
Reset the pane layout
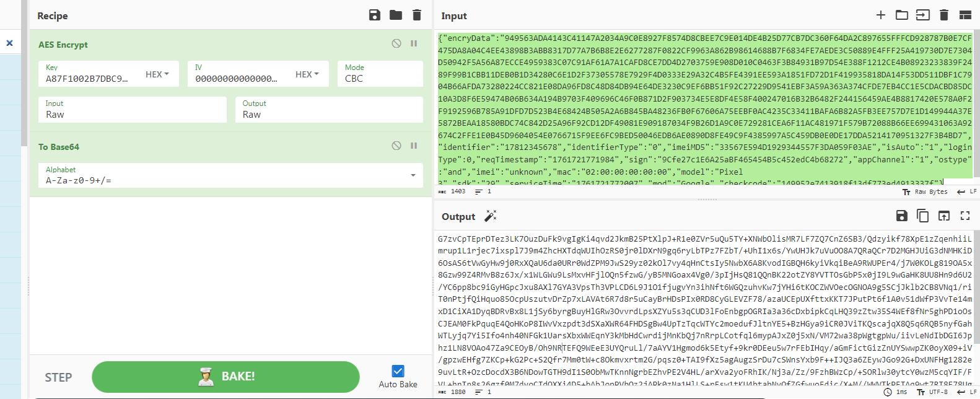pyautogui.click(x=965, y=15)
